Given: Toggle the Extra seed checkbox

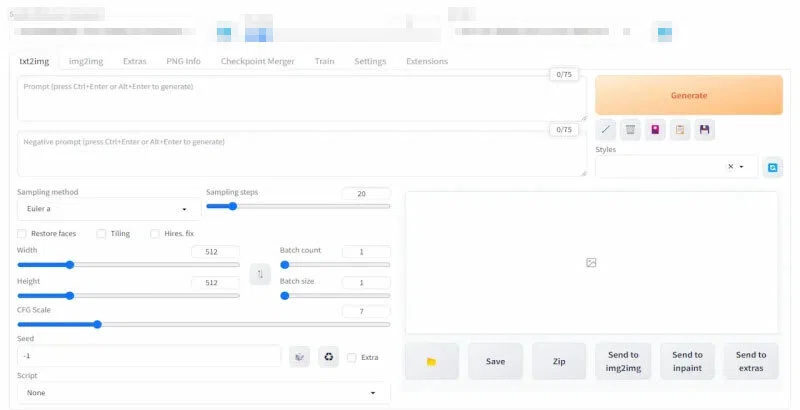Looking at the screenshot, I should tap(352, 357).
